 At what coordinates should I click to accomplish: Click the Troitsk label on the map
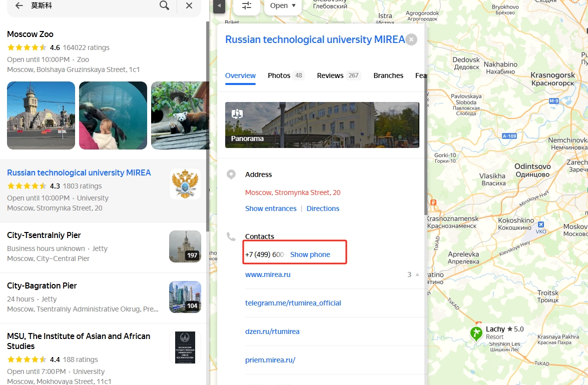[x=548, y=296]
